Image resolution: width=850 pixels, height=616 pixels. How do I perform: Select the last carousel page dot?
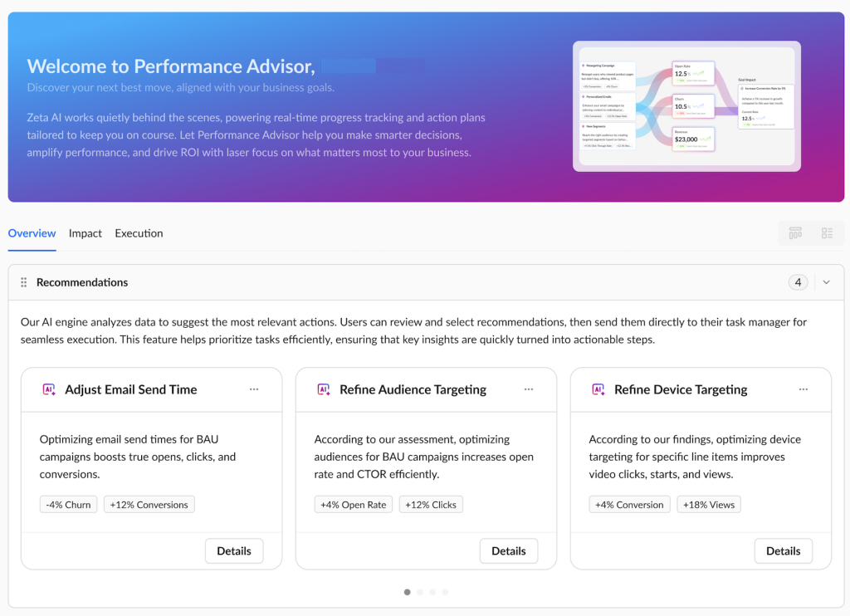(x=445, y=592)
